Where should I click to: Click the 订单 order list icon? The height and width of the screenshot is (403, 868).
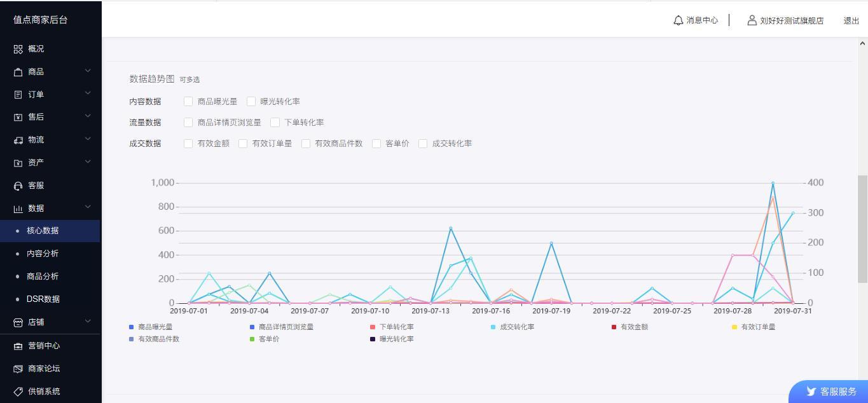[18, 95]
